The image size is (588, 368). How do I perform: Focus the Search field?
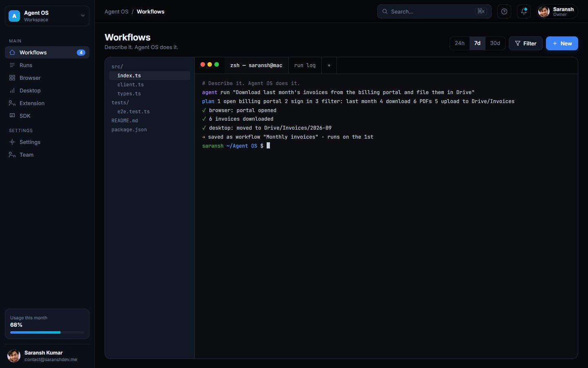(434, 11)
